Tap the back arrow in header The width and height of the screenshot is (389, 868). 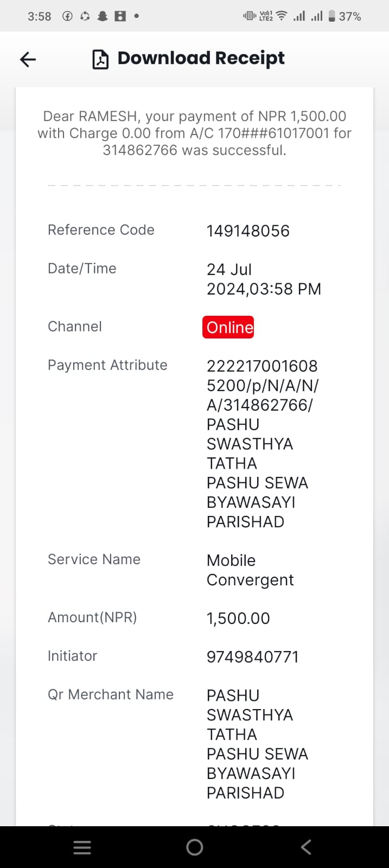(28, 59)
